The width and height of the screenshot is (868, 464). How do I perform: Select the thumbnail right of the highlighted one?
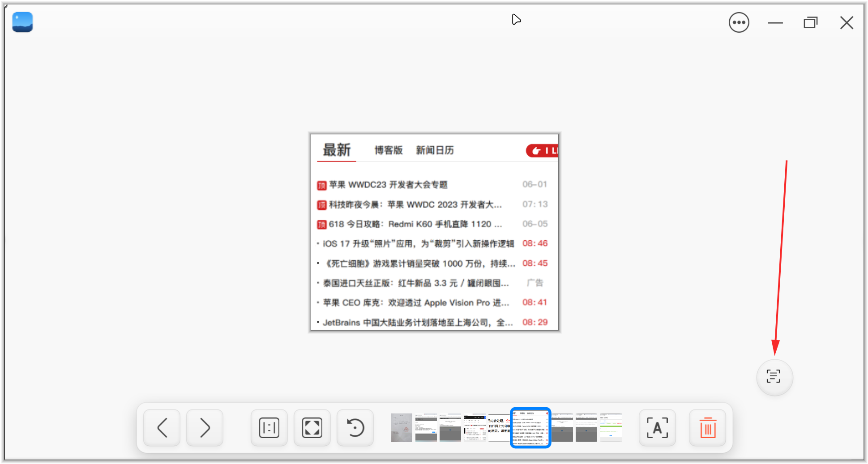point(561,427)
